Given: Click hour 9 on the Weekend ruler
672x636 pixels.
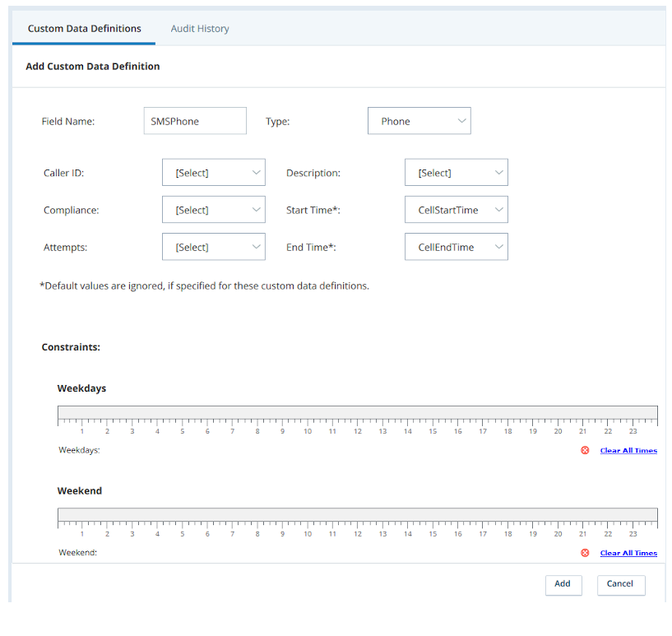Looking at the screenshot, I should point(282,534).
